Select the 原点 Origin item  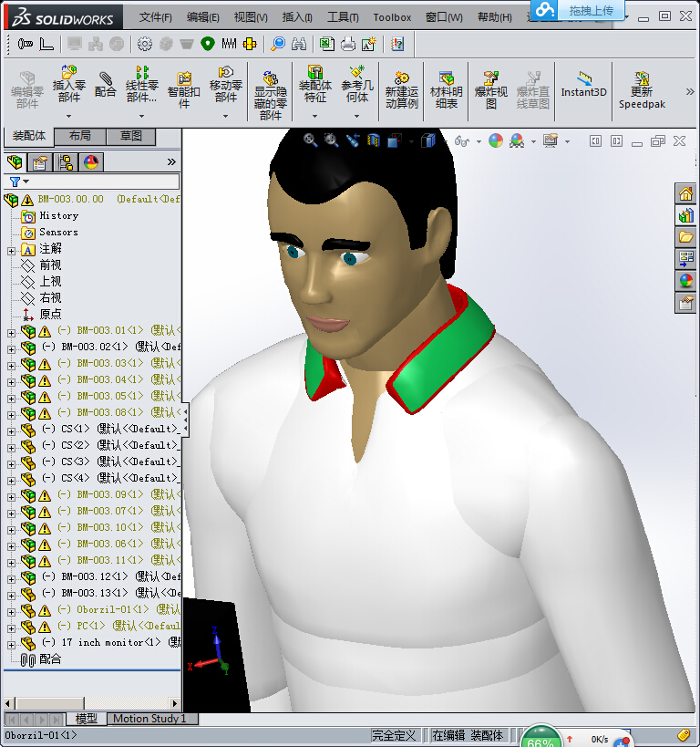coord(50,315)
